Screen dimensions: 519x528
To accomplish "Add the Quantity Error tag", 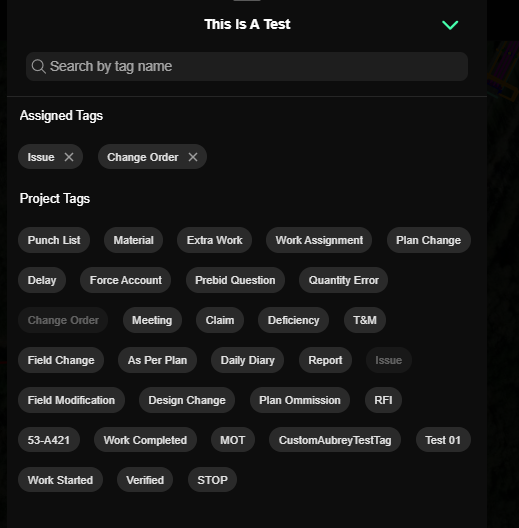I will point(344,280).
